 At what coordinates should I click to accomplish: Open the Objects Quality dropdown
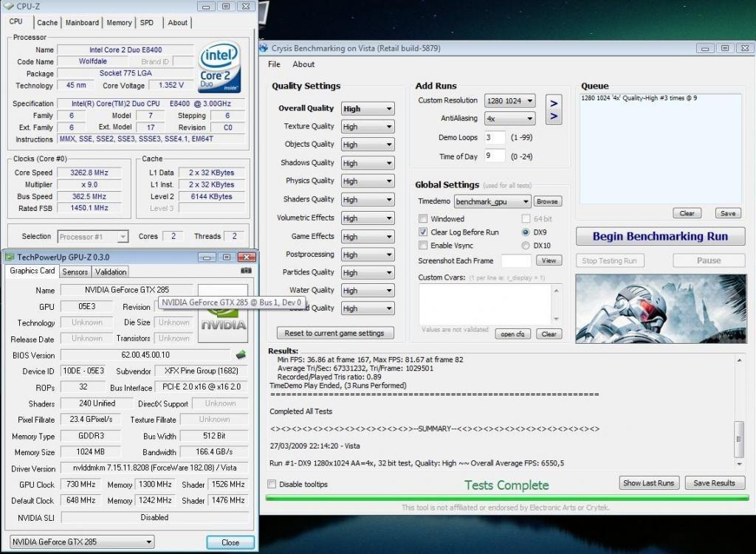(368, 145)
